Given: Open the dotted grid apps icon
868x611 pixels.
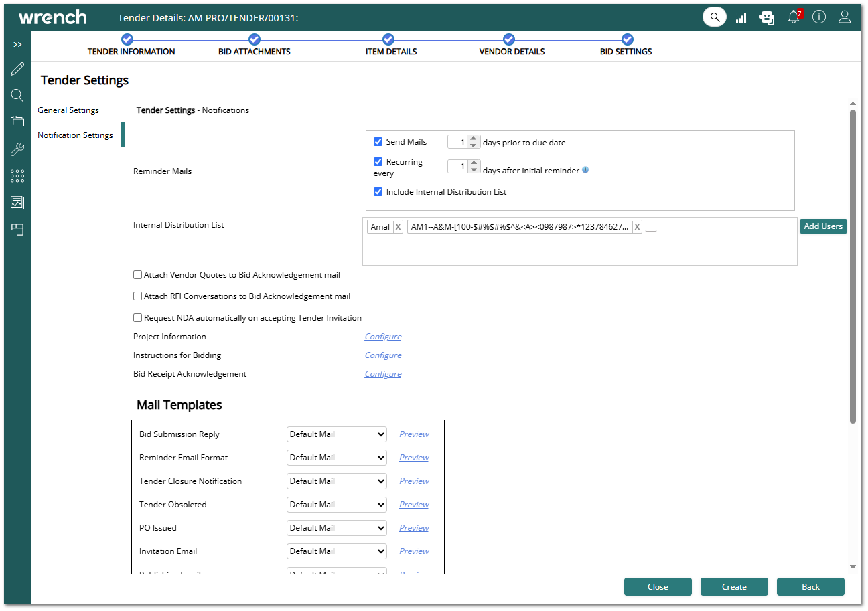Looking at the screenshot, I should (17, 175).
